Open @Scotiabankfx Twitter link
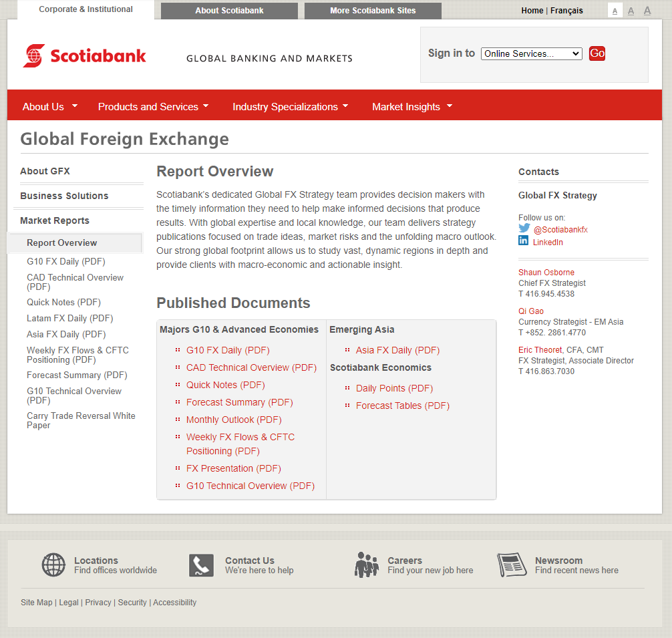The width and height of the screenshot is (672, 638). (560, 230)
